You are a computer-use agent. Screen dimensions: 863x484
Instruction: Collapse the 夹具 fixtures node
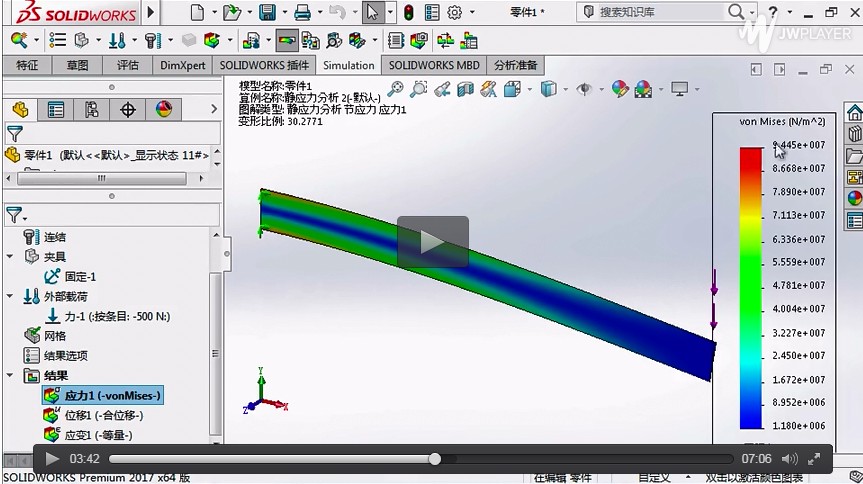[10, 256]
